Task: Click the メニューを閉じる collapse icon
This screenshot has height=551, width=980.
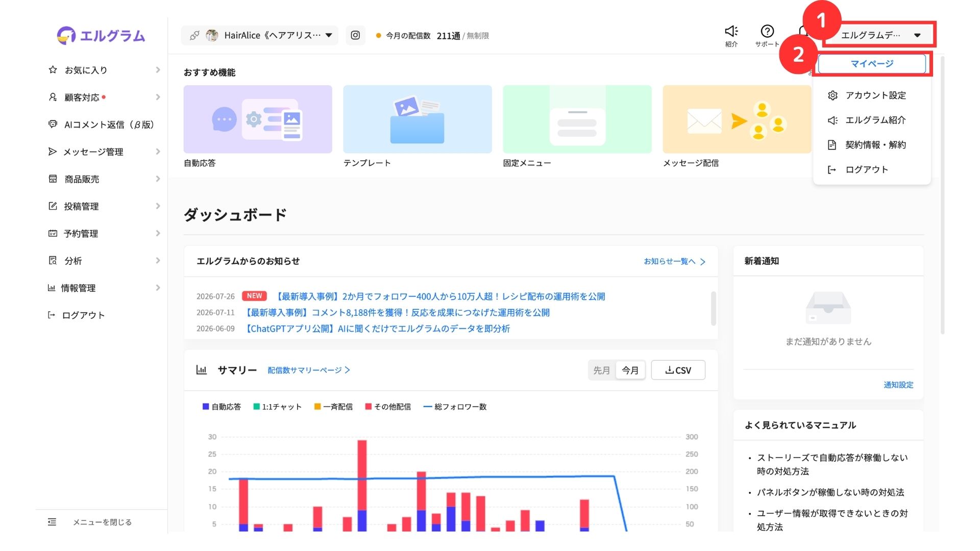Action: 52,522
